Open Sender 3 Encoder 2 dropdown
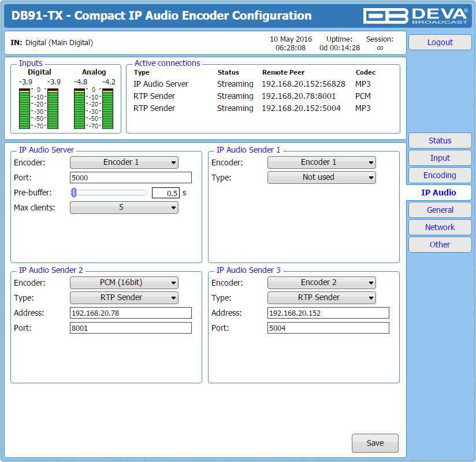Viewport: 476px width, 462px height. 322,283
